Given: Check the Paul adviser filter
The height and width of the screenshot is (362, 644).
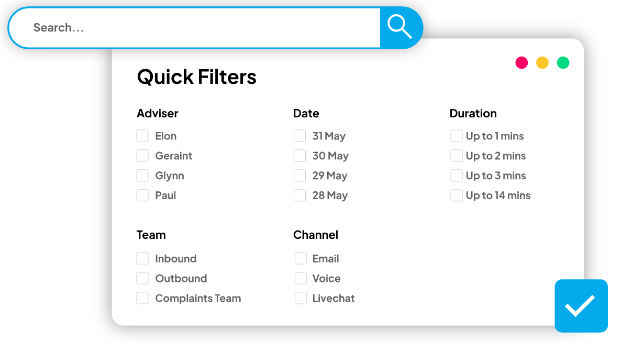Looking at the screenshot, I should (142, 196).
